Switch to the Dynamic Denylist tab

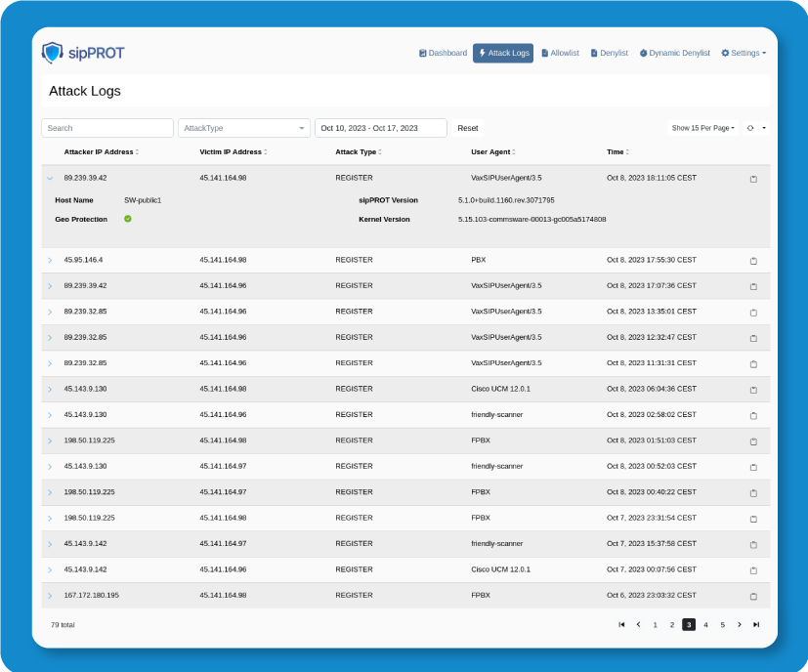click(675, 53)
